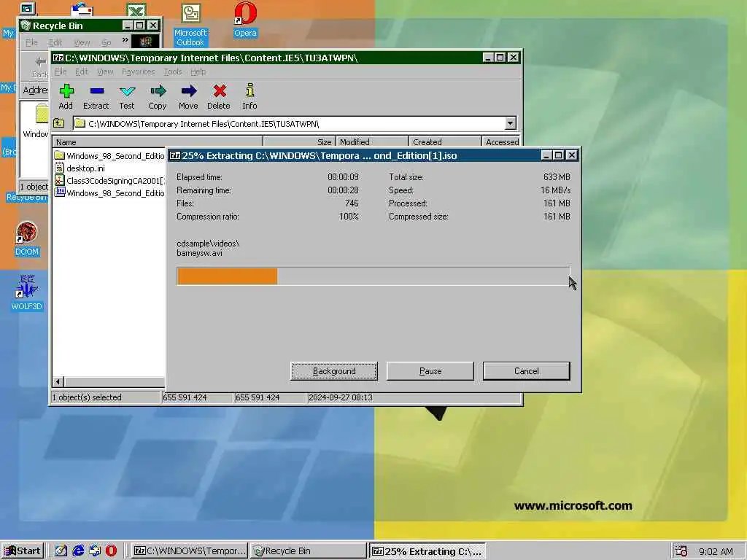The image size is (747, 560).
Task: Open the Edit menu in 7-Zip
Action: (x=82, y=71)
